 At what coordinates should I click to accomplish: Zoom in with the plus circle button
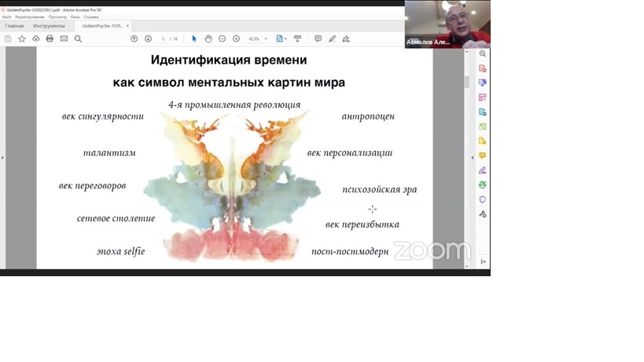(236, 39)
